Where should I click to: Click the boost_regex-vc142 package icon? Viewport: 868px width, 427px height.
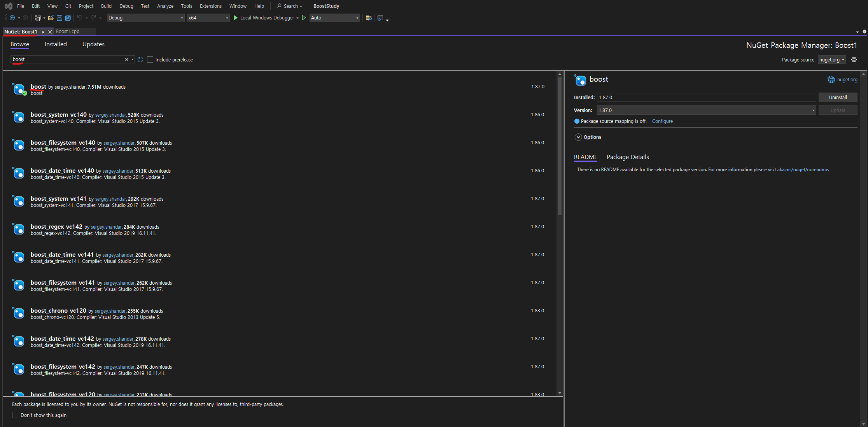(x=18, y=229)
